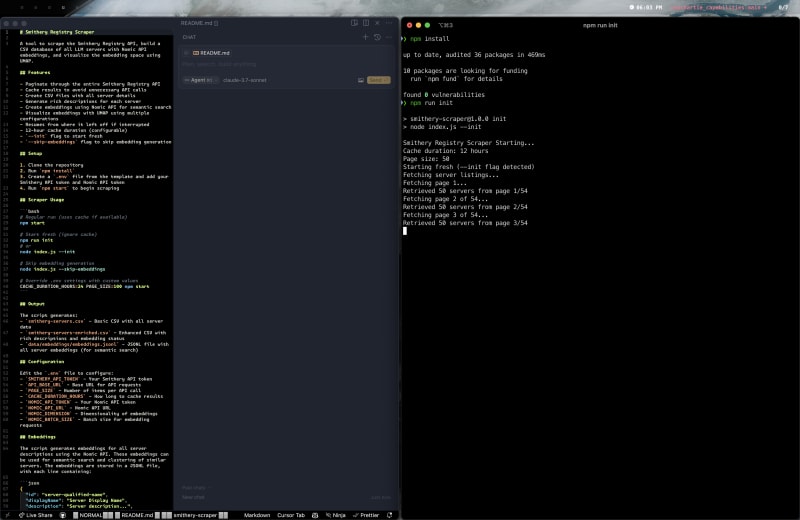Screen dimensions: 800x520
Task: Click the Output heading in README
Action: (32, 304)
